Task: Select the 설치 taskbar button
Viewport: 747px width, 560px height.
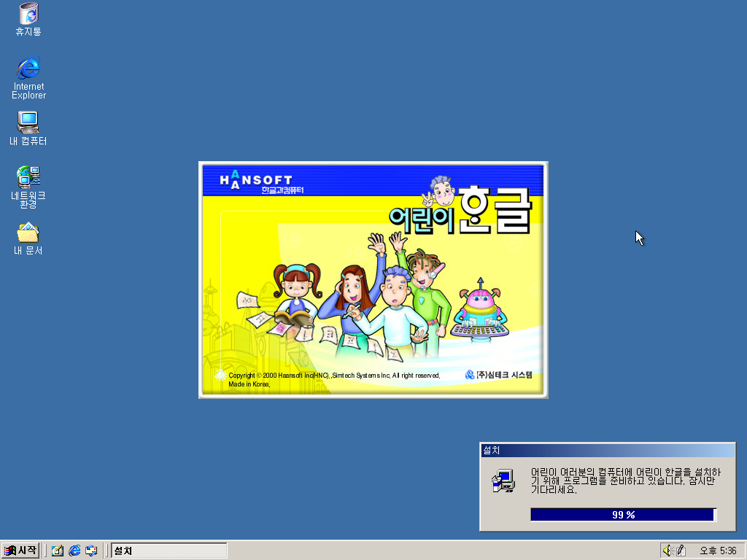Action: point(169,551)
